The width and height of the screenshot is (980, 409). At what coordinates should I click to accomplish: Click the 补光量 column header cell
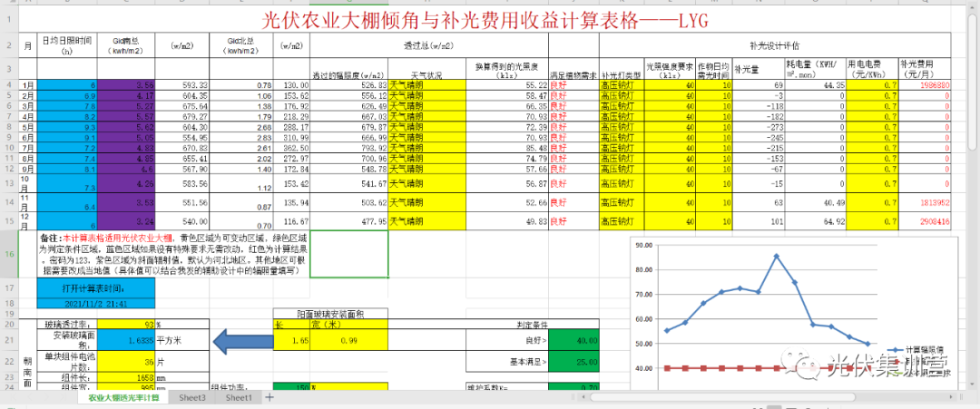pos(758,69)
